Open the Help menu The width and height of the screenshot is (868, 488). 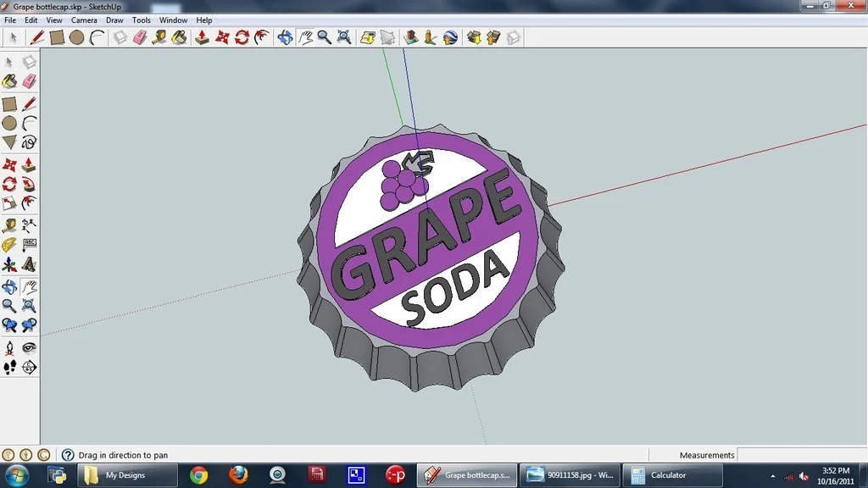coord(204,20)
